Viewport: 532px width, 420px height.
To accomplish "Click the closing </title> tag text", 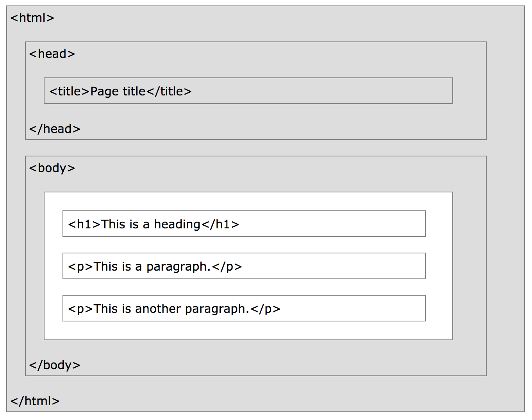I will (169, 92).
